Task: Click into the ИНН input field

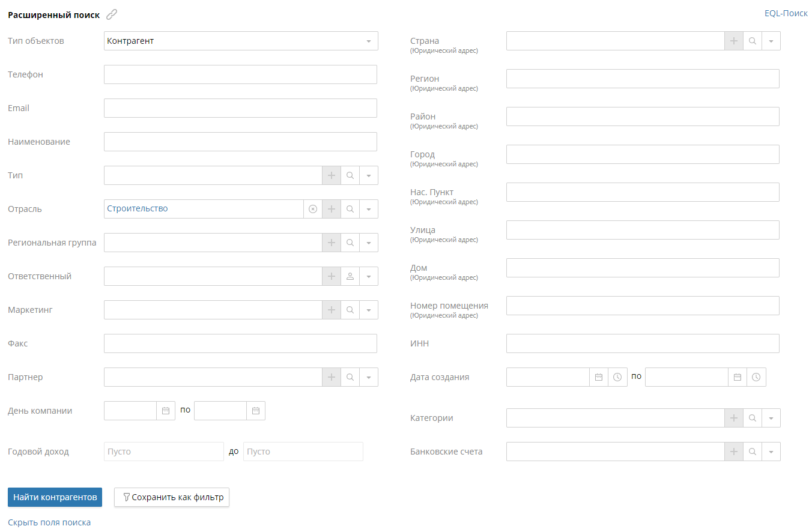Action: click(643, 343)
